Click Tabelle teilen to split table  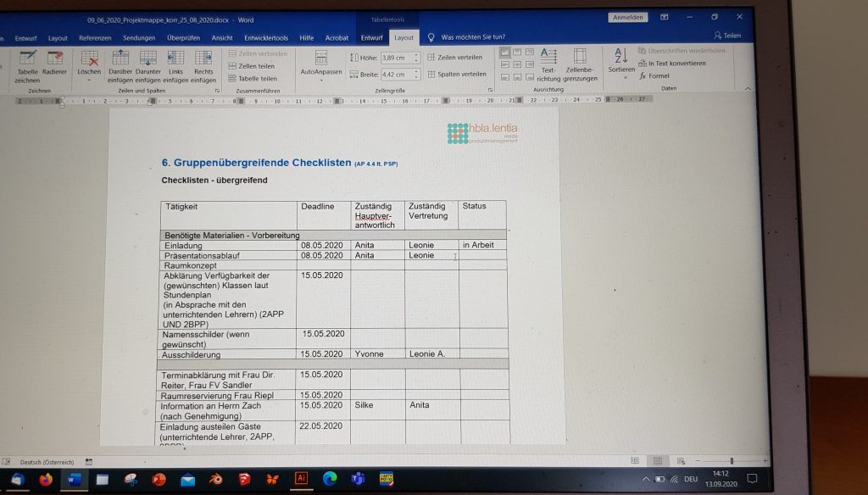pyautogui.click(x=253, y=79)
